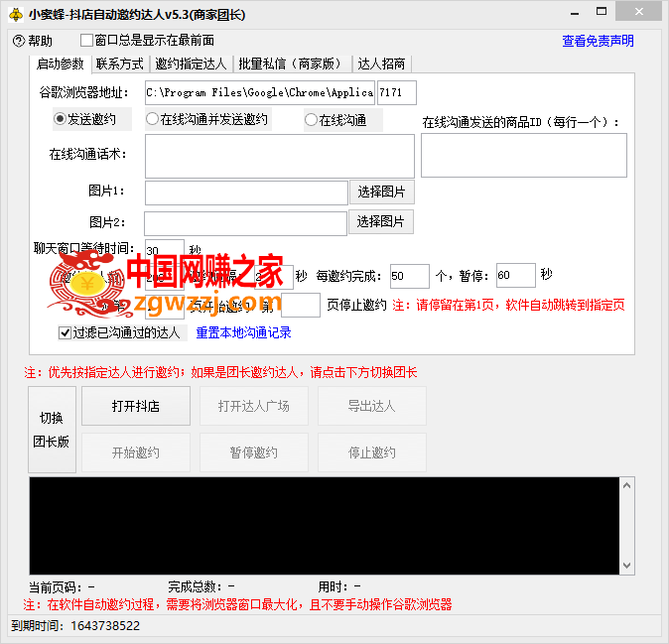The height and width of the screenshot is (644, 669).
Task: Click 导出达人 button
Action: coord(371,406)
